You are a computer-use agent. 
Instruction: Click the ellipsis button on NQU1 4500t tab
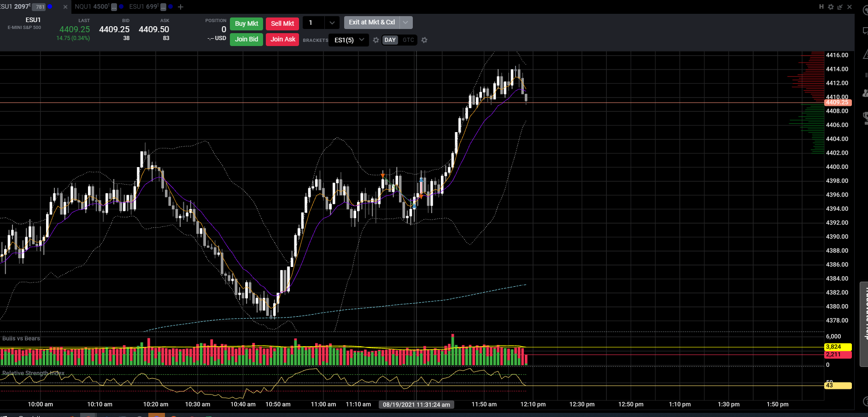[x=114, y=7]
